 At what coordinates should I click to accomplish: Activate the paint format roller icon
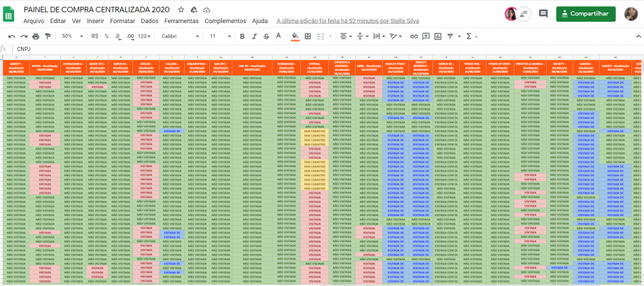48,36
